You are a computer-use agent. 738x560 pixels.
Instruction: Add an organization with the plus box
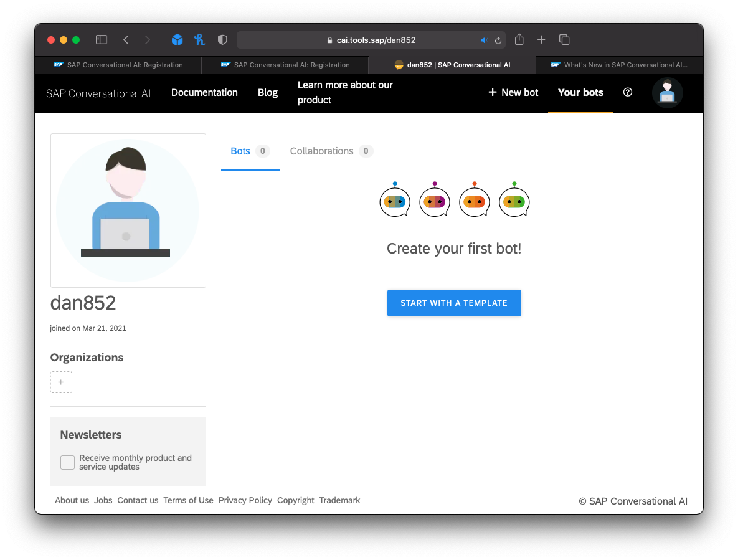61,382
